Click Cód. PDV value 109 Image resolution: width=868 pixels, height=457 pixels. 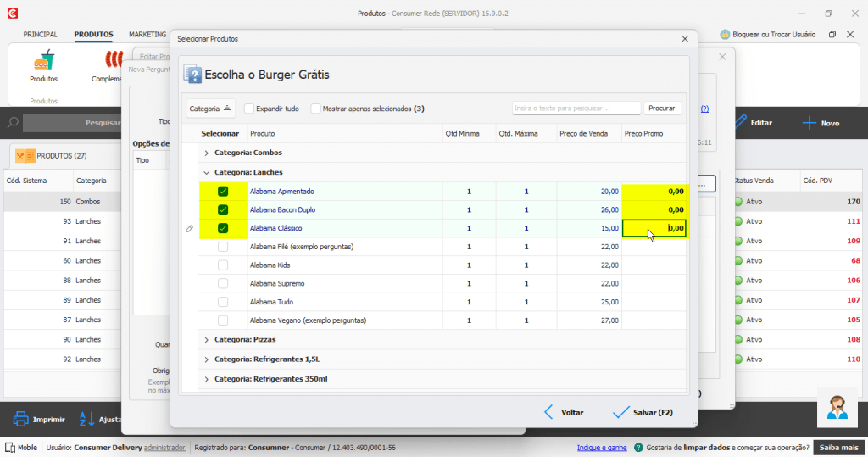click(x=853, y=241)
